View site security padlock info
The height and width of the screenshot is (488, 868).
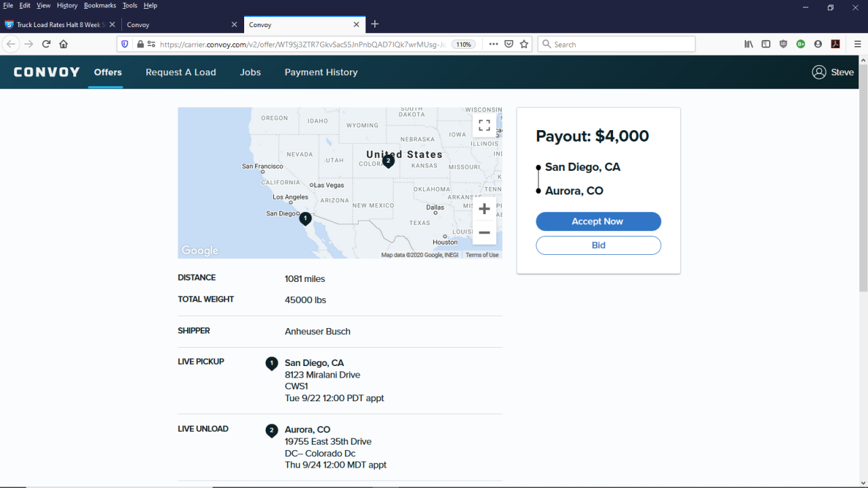140,44
